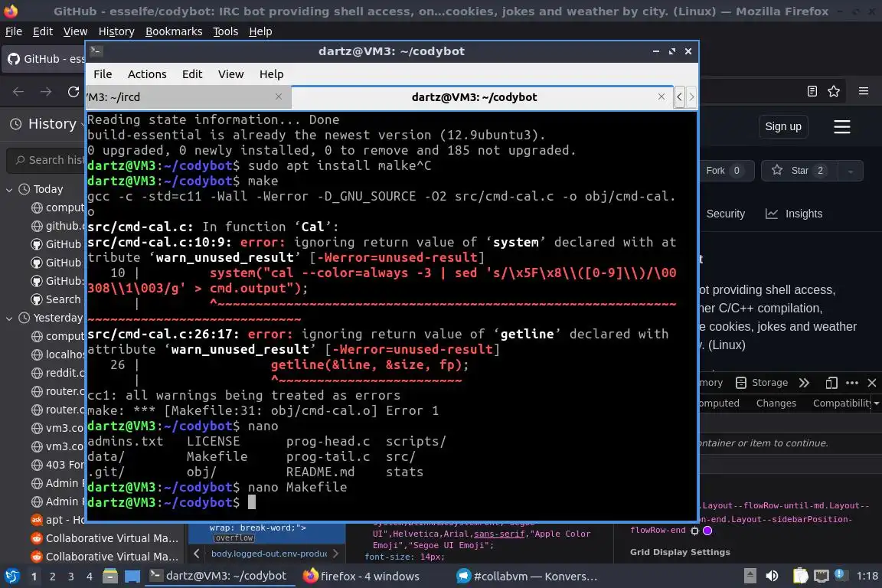
Task: Switch to the Compatibility inspector sidebar tab
Action: [841, 403]
